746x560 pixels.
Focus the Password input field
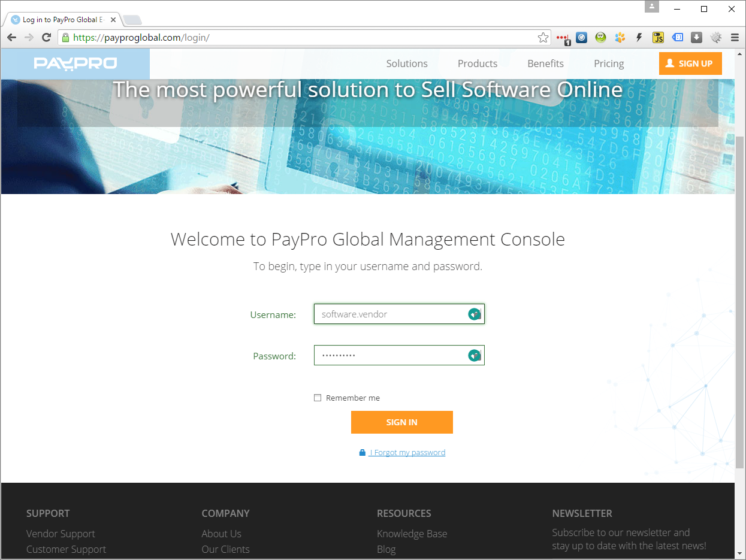[399, 356]
